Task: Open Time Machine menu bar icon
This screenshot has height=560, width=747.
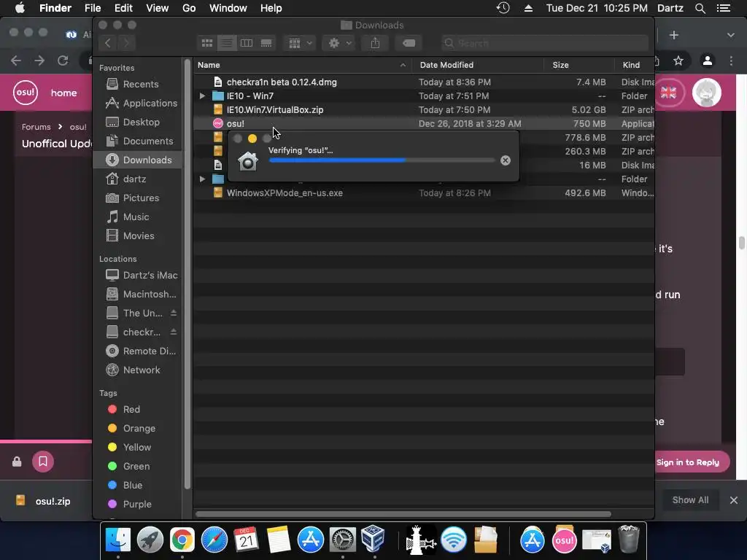Action: [x=503, y=8]
